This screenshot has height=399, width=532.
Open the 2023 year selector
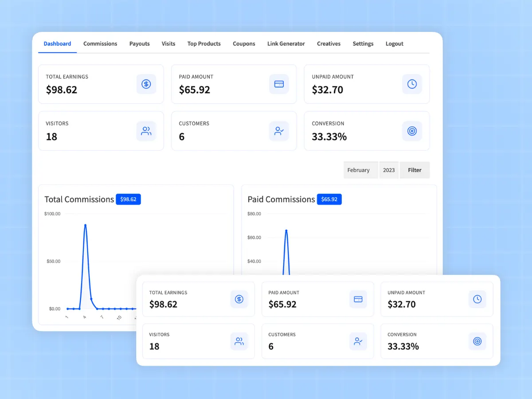click(x=389, y=170)
